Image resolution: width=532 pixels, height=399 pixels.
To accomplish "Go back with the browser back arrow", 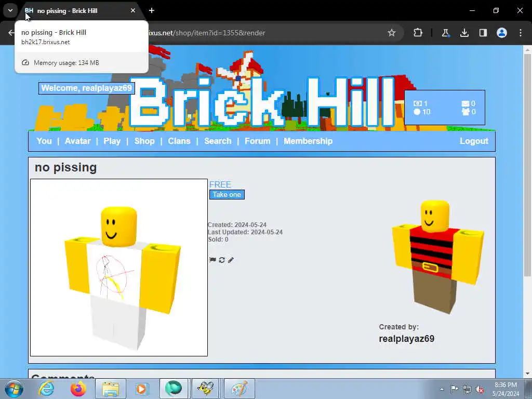I will [x=11, y=33].
